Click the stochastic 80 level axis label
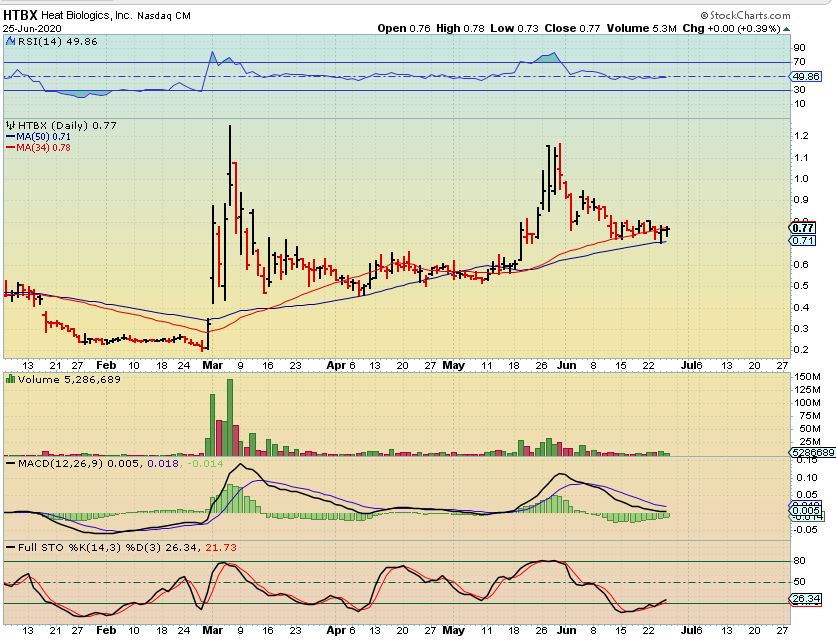Screen dimensions: 836x641 click(x=799, y=560)
